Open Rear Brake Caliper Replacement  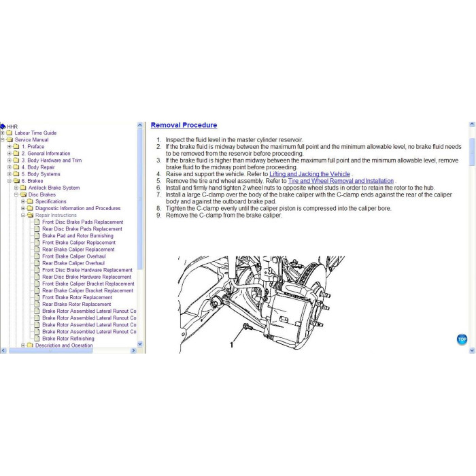pyautogui.click(x=78, y=250)
